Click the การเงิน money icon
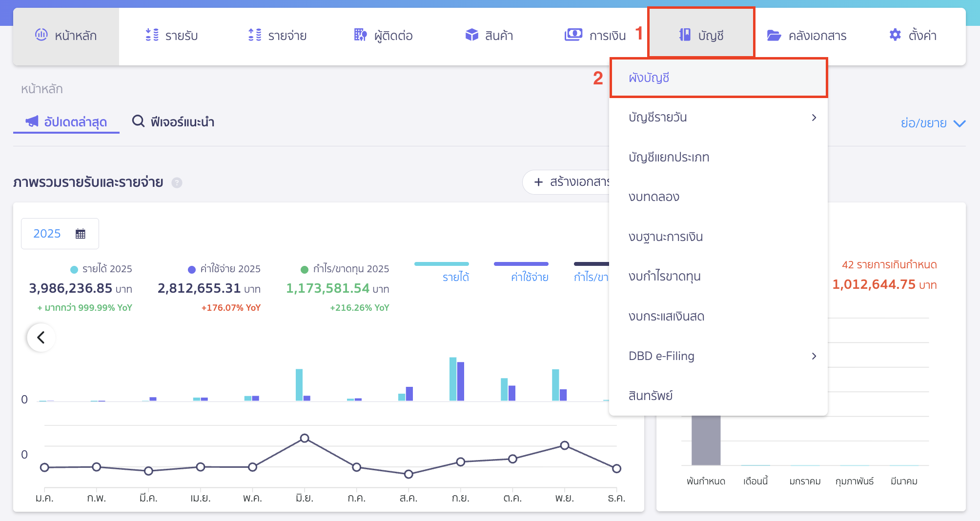Viewport: 980px width, 521px height. 573,35
